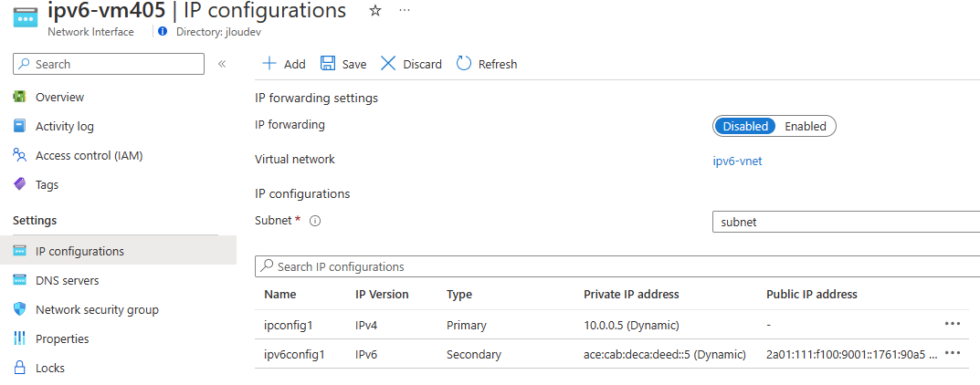The image size is (980, 385).
Task: Click the Save disk icon
Action: coord(328,64)
